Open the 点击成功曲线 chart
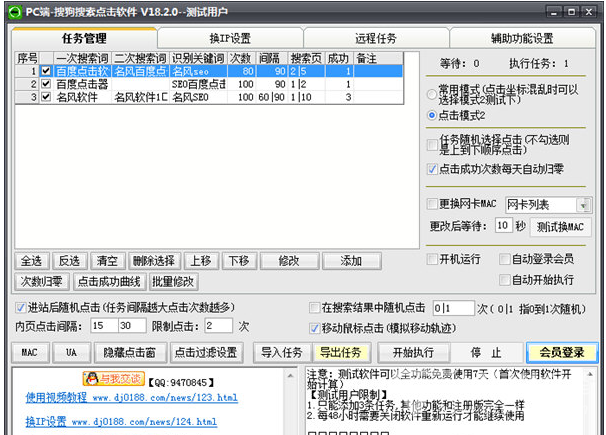This screenshot has width=606, height=435. 109,282
